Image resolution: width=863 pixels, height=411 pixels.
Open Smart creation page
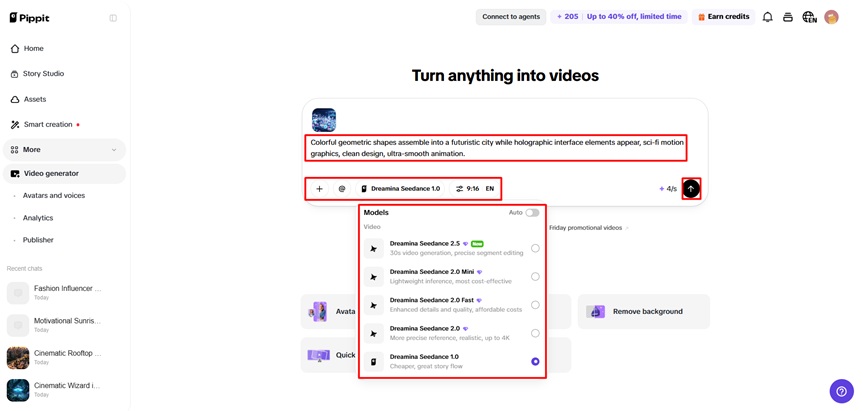(x=64, y=124)
